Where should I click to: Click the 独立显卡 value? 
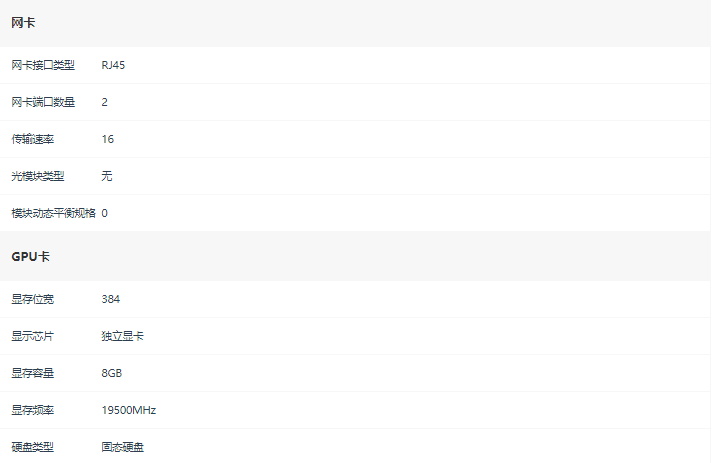(122, 336)
